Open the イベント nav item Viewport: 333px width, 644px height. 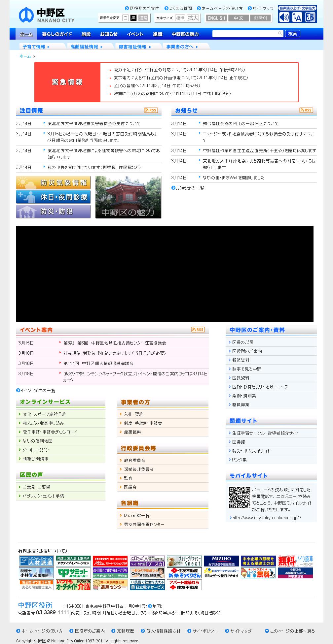135,34
